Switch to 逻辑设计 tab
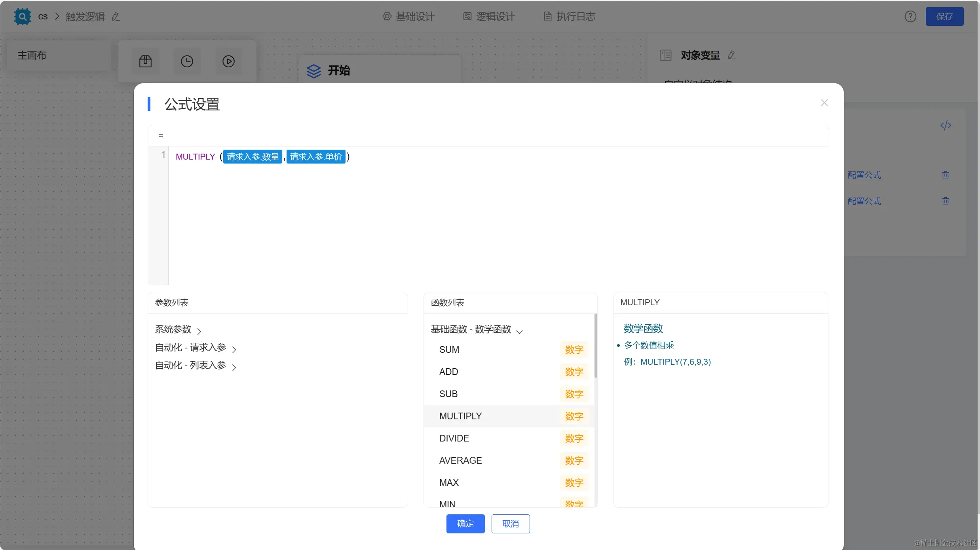Viewport: 980px width, 550px height. (489, 16)
